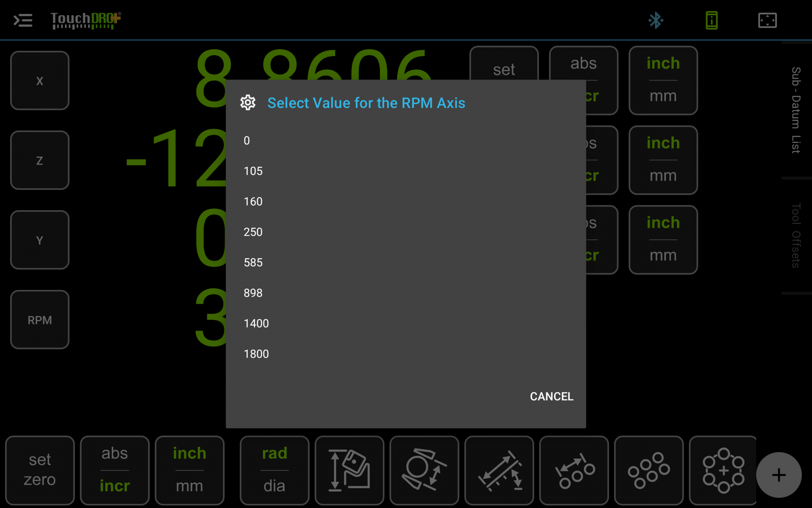
Task: Open the circular bolt hole pattern icon
Action: pyautogui.click(x=723, y=470)
